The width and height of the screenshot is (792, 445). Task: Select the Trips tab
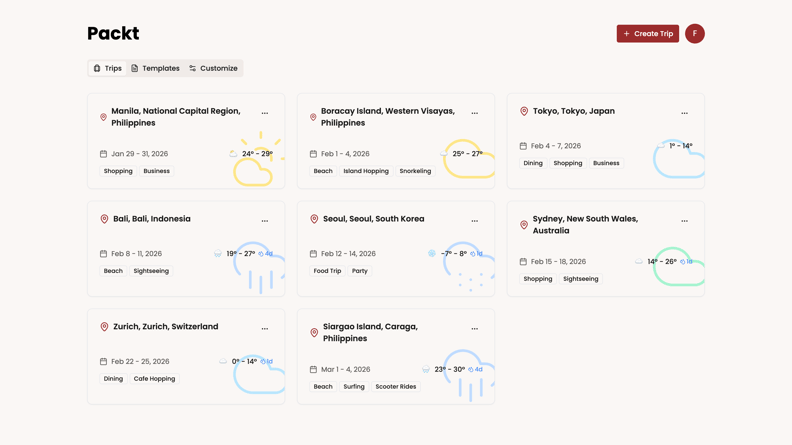(108, 68)
